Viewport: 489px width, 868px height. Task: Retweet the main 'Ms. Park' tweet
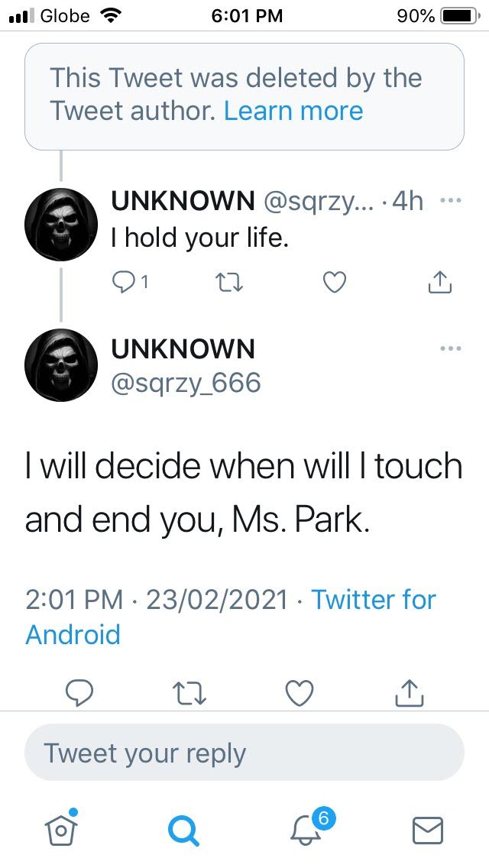(189, 691)
